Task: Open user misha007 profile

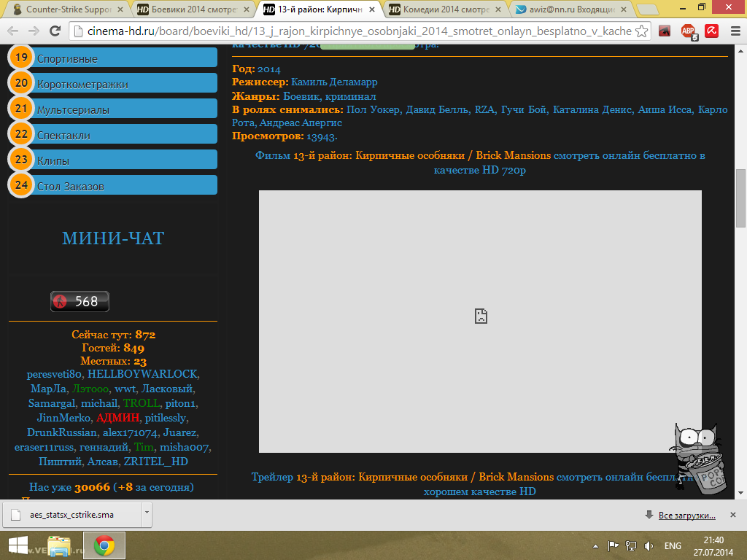Action: (x=184, y=448)
